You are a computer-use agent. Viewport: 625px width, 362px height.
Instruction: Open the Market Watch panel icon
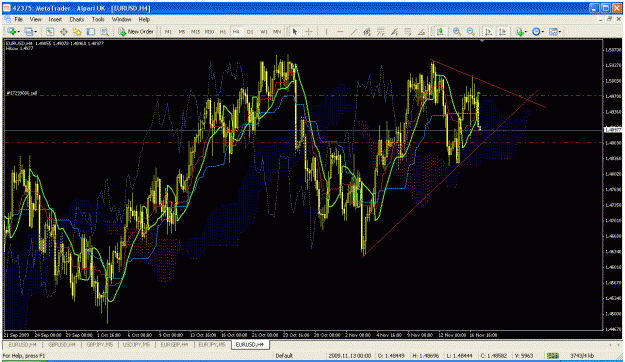[49, 31]
